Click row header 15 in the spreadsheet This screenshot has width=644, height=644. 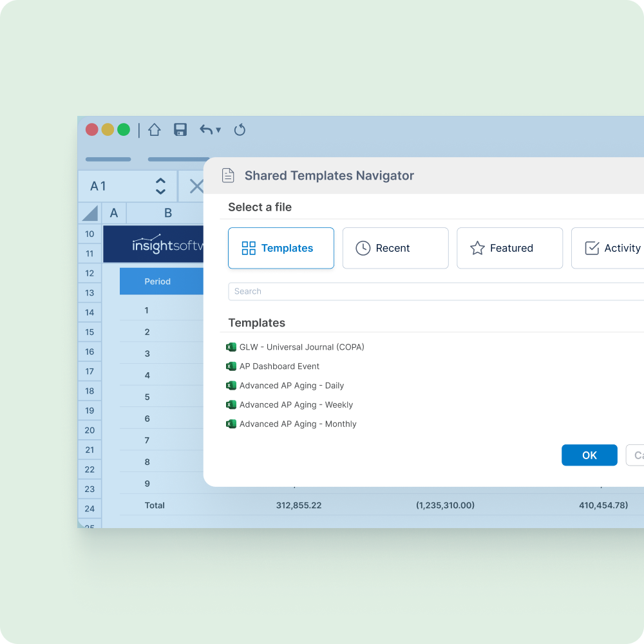[90, 332]
